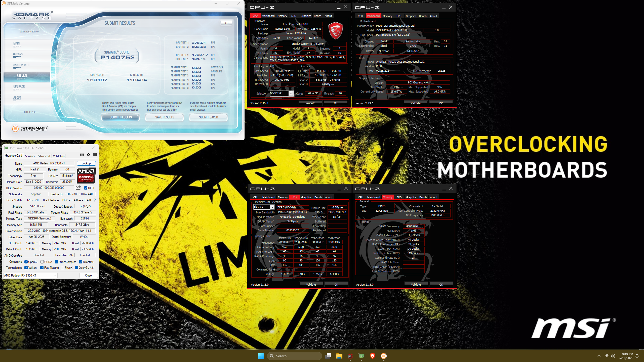Click the Lookup button in GPU-Z
This screenshot has width=644, height=362.
point(86,163)
